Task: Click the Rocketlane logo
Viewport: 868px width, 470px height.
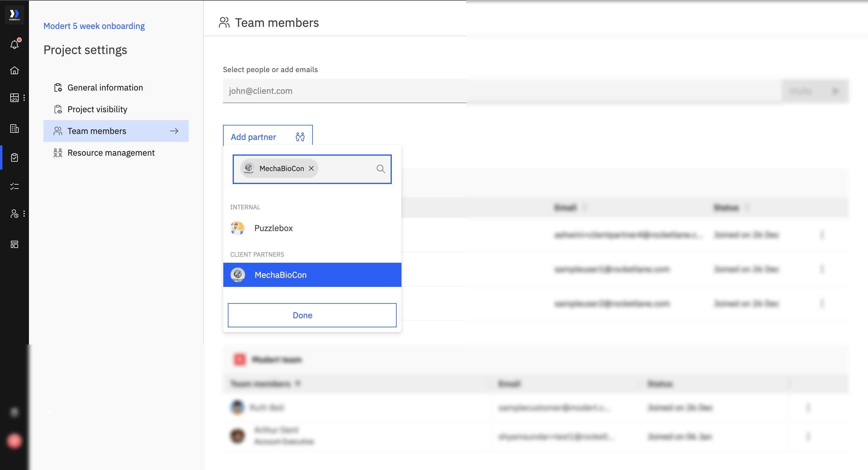Action: click(14, 14)
